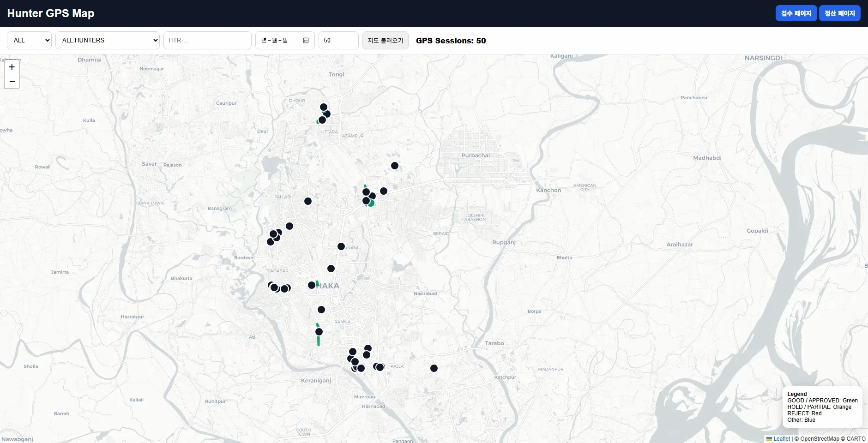Open the date picker calendar icon

tap(306, 41)
